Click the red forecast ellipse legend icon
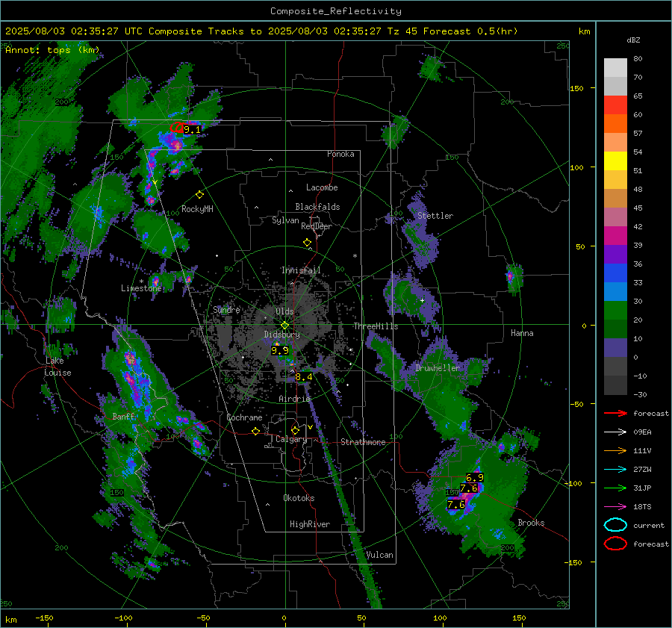This screenshot has height=628, width=672. [615, 544]
